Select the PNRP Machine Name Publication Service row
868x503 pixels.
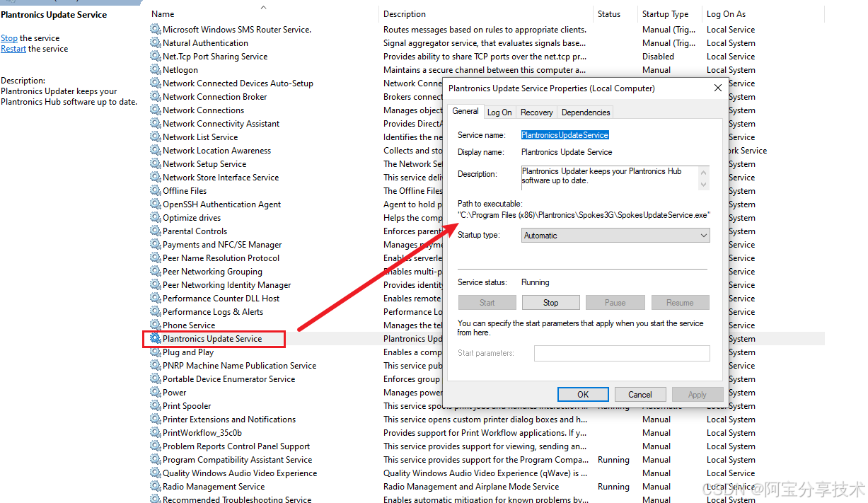coord(239,366)
